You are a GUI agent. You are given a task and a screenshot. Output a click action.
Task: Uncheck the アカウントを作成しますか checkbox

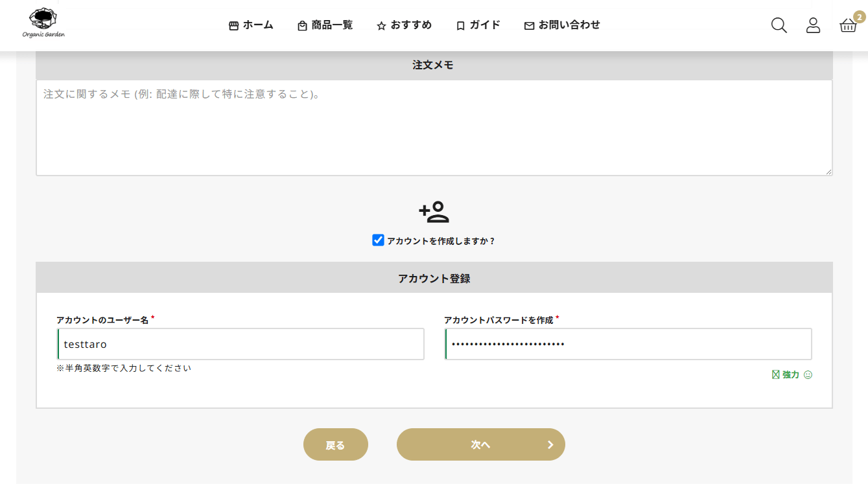(x=379, y=240)
